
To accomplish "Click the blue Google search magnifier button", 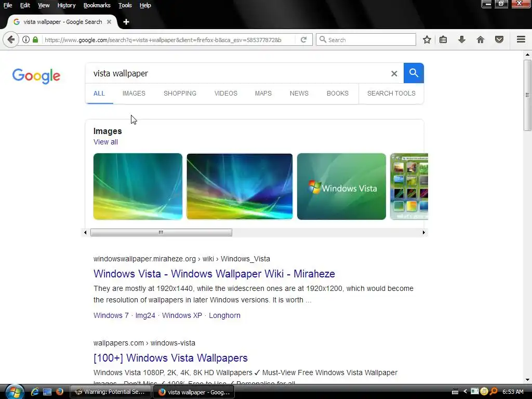I will pyautogui.click(x=414, y=73).
